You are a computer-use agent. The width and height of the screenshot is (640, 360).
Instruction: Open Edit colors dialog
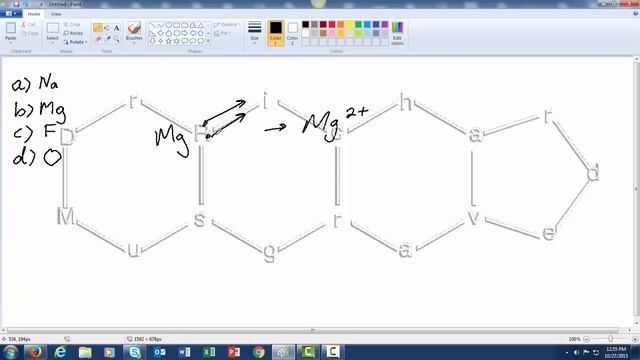click(397, 33)
